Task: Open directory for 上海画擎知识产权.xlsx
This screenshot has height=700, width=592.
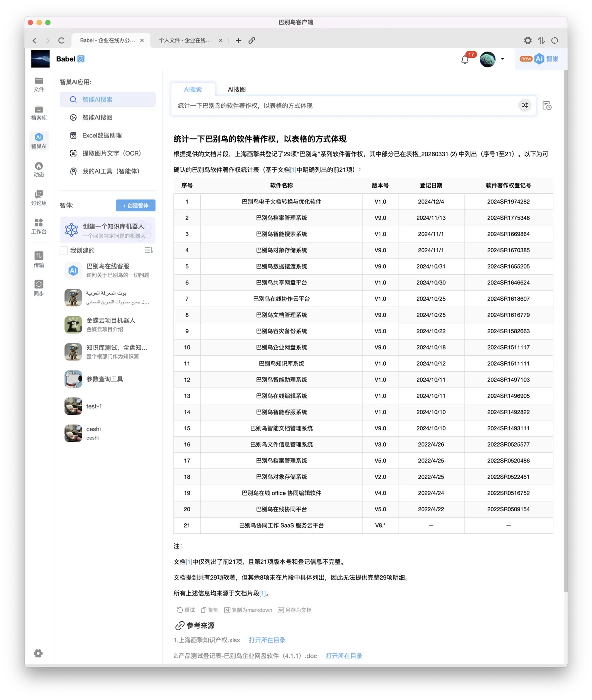Action: click(x=267, y=640)
